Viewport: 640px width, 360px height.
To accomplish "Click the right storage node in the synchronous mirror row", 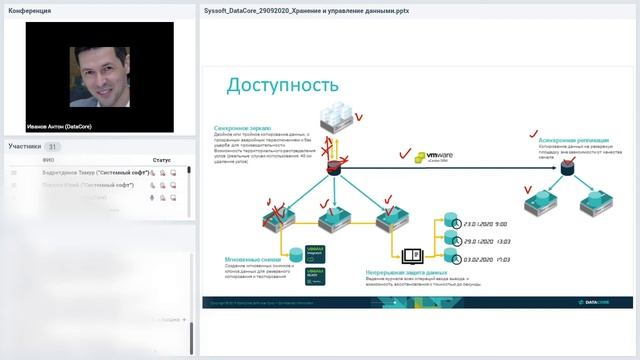I will [392, 220].
